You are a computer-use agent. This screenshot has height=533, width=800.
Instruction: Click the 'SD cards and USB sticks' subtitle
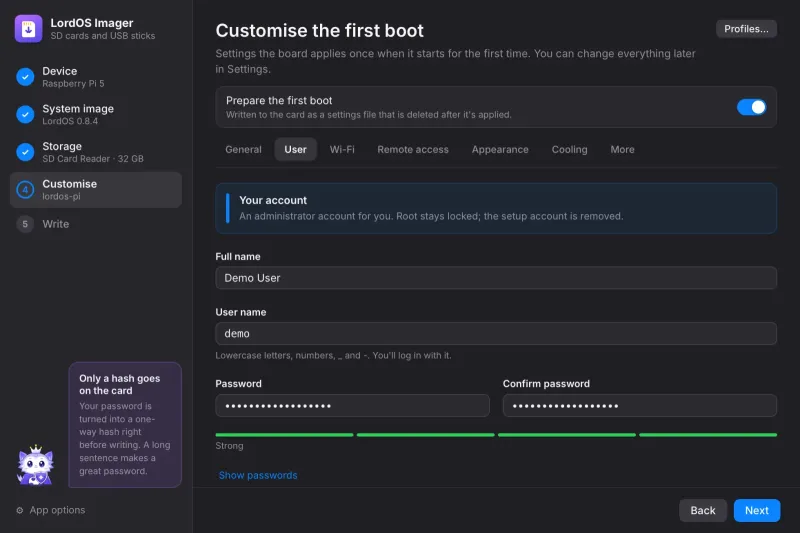103,36
